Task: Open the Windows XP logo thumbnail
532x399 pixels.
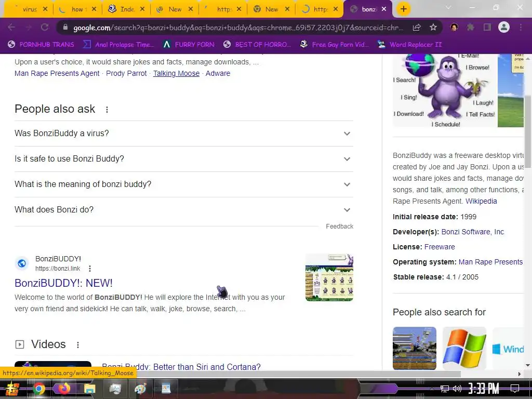Action: (x=464, y=348)
